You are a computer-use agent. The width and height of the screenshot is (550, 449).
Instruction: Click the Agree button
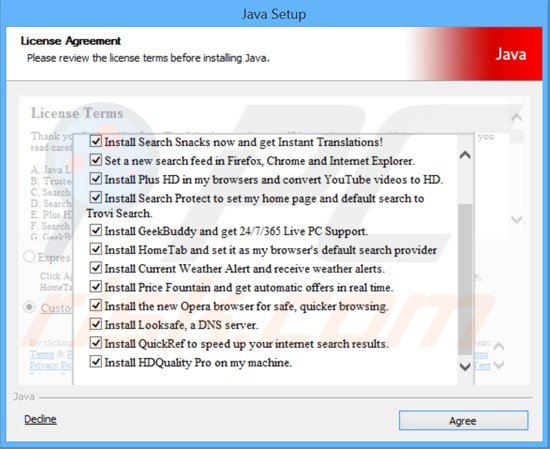click(x=463, y=421)
